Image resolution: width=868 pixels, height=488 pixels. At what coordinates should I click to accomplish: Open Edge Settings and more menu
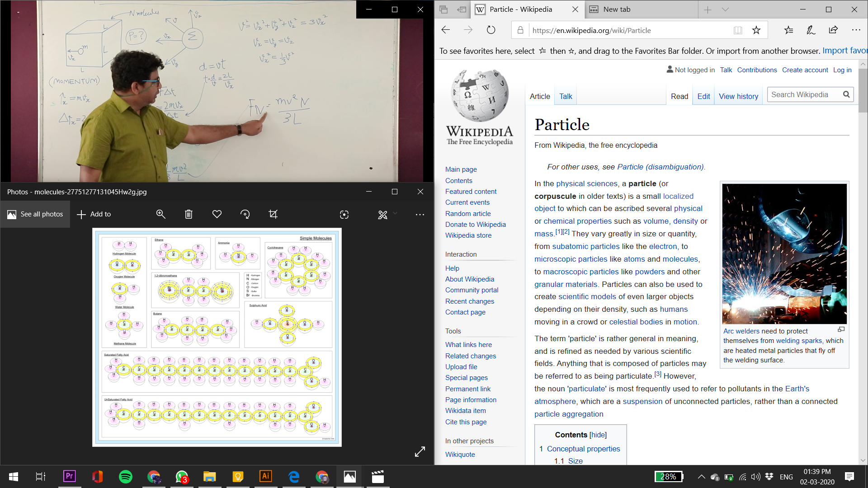point(856,30)
